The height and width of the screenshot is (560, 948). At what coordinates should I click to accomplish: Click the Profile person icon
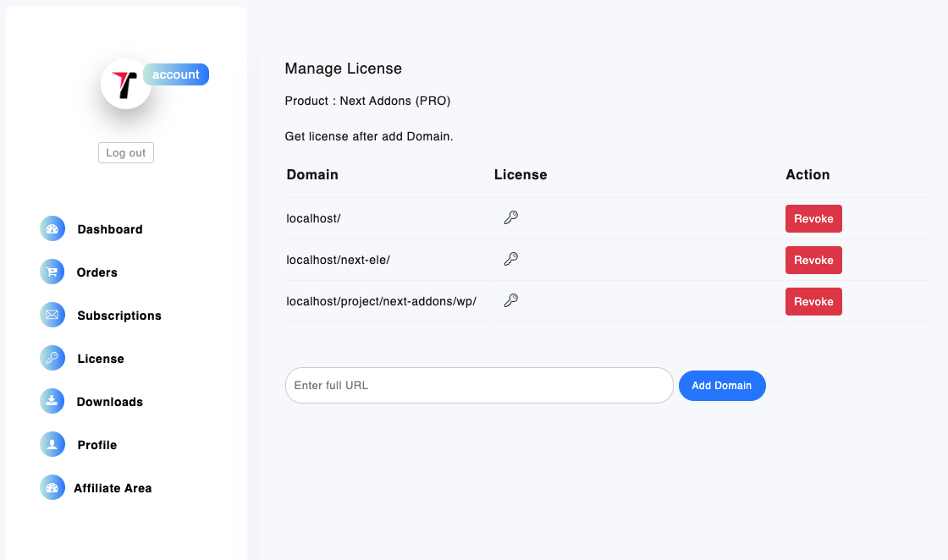[52, 445]
